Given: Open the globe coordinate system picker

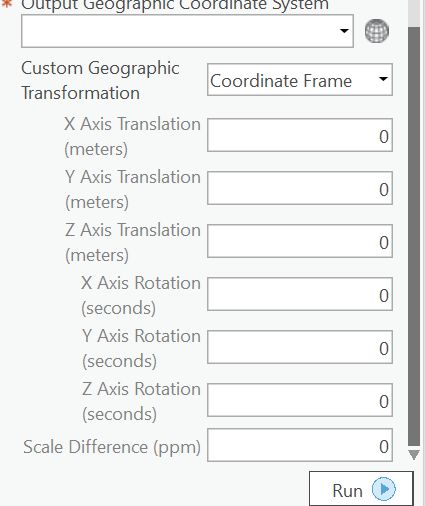Looking at the screenshot, I should [x=377, y=31].
